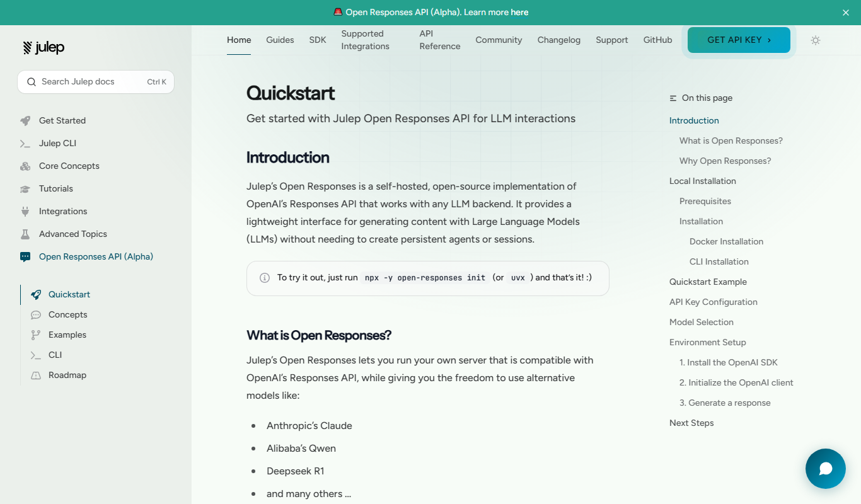
Task: Jump to '2. Initialize the OpenAI client'
Action: click(x=736, y=382)
